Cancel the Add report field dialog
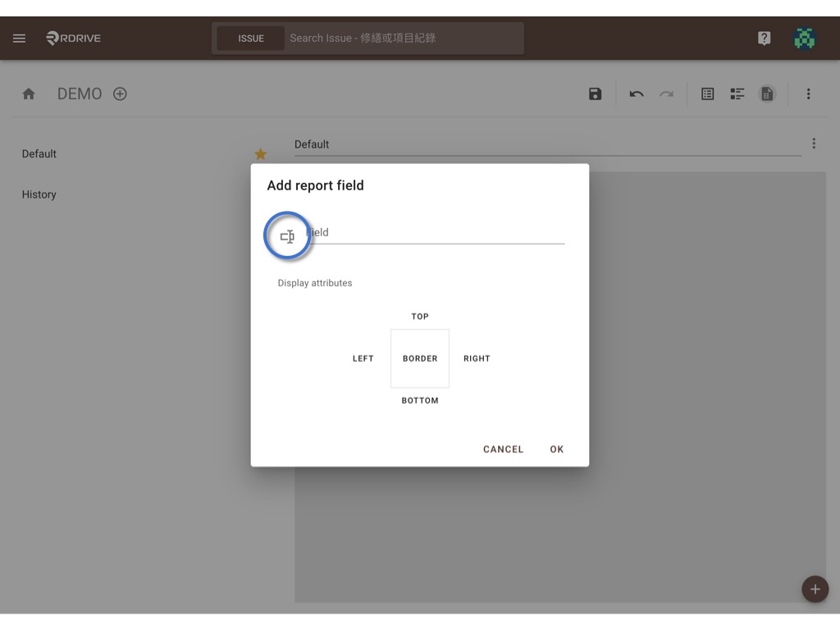This screenshot has height=630, width=840. (503, 449)
